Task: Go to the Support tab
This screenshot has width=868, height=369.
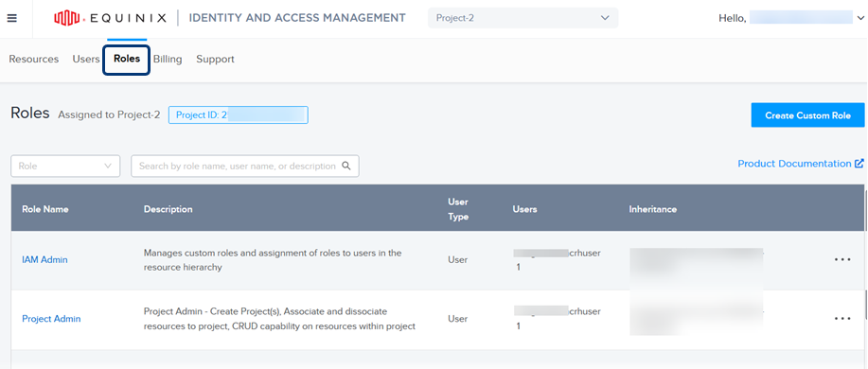Action: pyautogui.click(x=215, y=59)
